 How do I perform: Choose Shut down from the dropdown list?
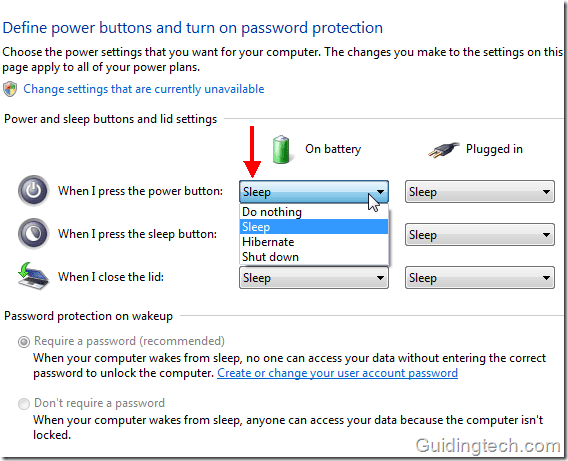314,257
